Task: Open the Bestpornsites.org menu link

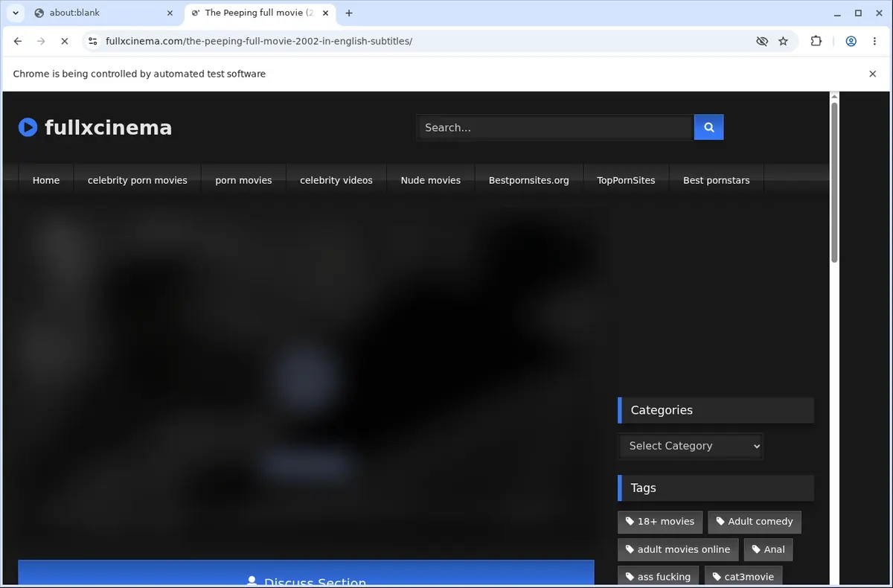Action: pyautogui.click(x=529, y=180)
